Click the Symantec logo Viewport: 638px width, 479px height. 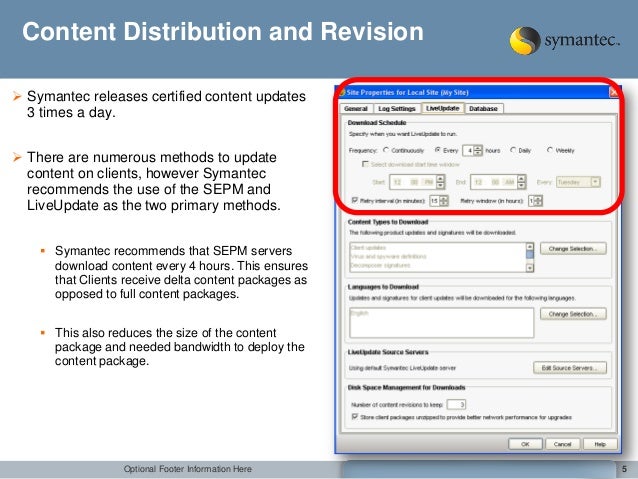pos(565,41)
